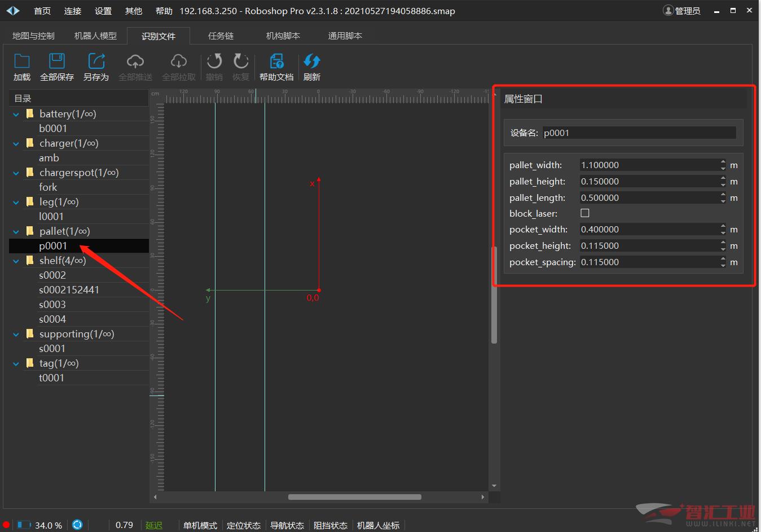Click the charger folder icon in tree
The width and height of the screenshot is (761, 532).
[30, 143]
